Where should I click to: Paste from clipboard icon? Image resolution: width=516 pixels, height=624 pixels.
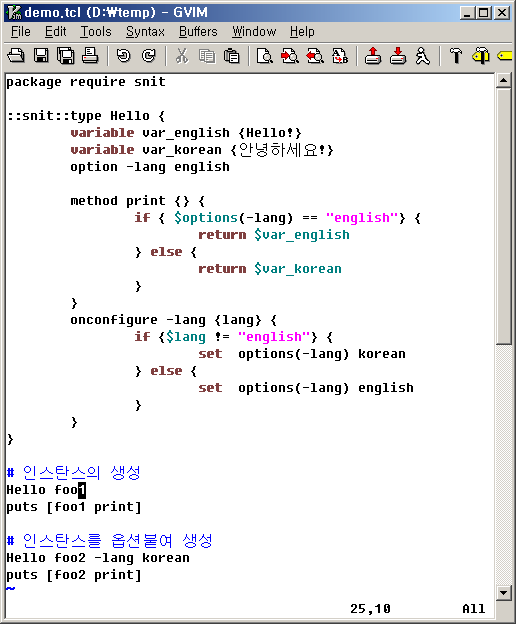click(x=232, y=56)
